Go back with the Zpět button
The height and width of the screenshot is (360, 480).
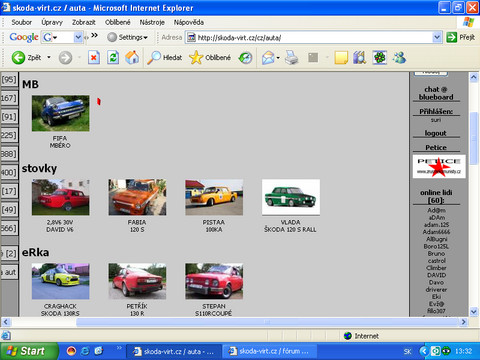click(x=26, y=57)
